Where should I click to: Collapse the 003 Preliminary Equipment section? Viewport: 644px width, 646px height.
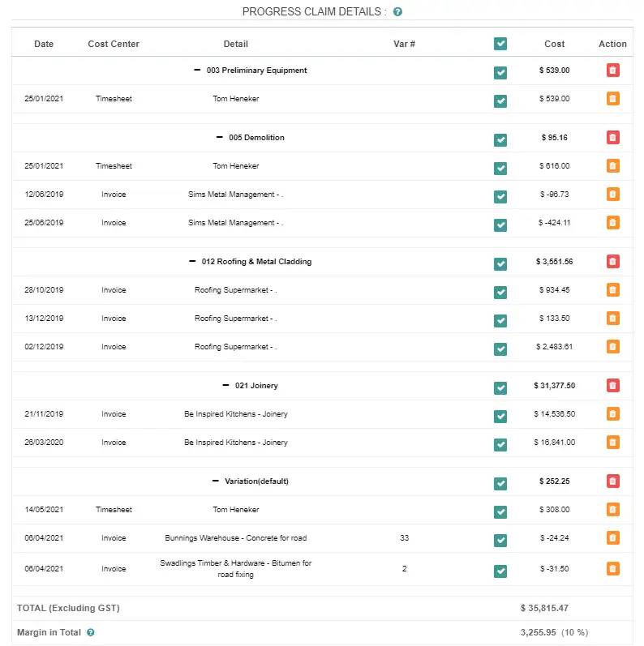point(197,71)
